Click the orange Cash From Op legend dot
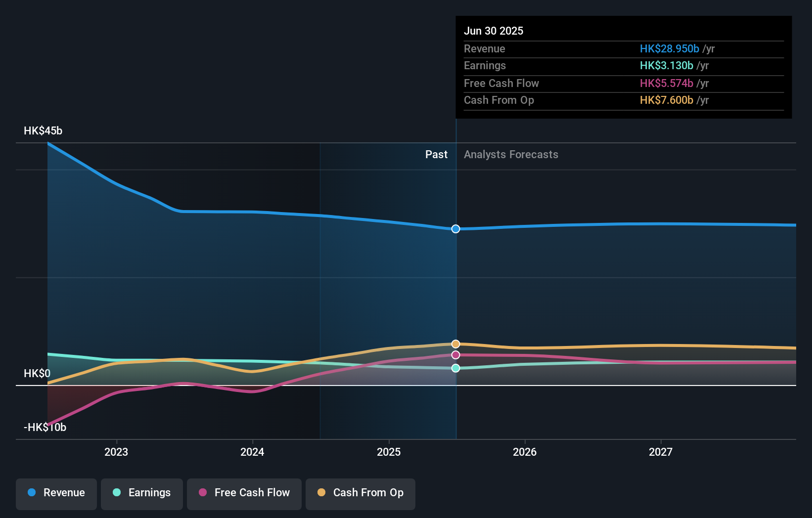 (322, 493)
